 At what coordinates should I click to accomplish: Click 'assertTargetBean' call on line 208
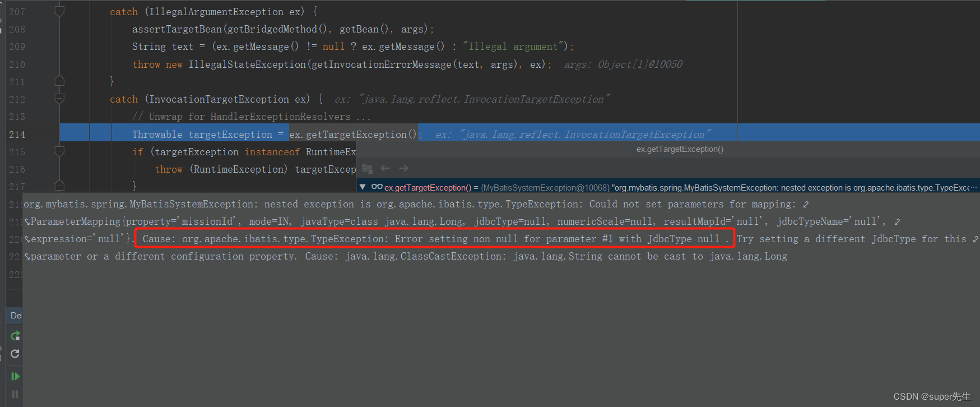[x=177, y=29]
